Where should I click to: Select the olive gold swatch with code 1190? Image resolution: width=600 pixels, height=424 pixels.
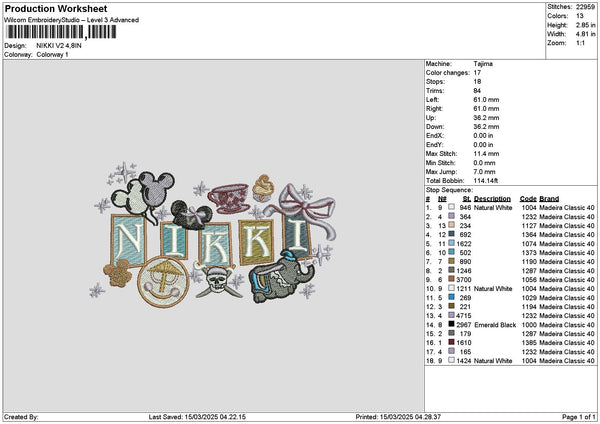coord(452,261)
